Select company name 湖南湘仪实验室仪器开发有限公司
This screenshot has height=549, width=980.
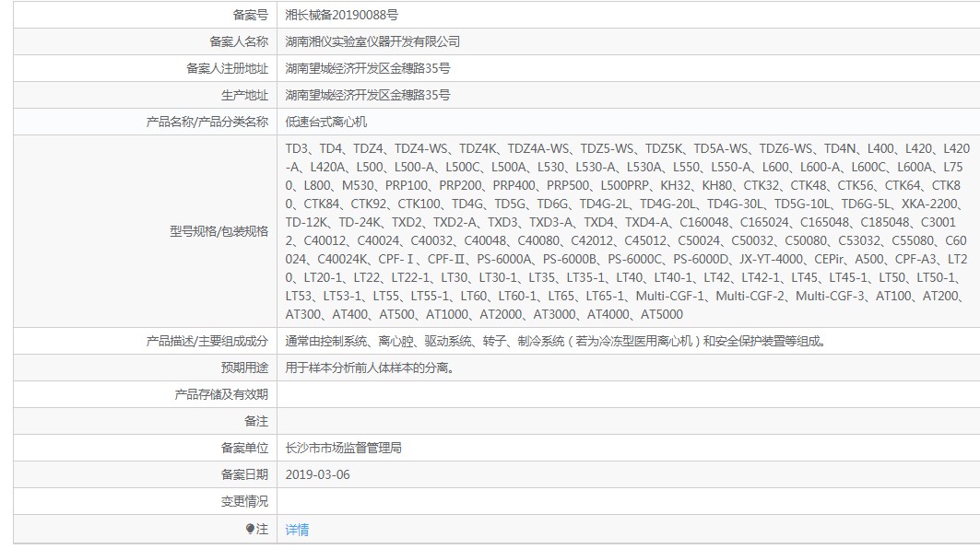(x=372, y=41)
